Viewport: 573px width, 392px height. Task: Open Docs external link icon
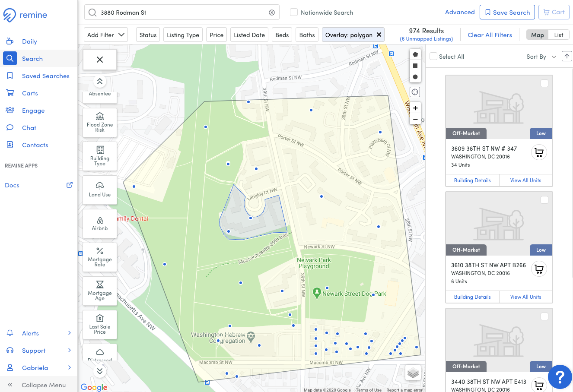[69, 185]
